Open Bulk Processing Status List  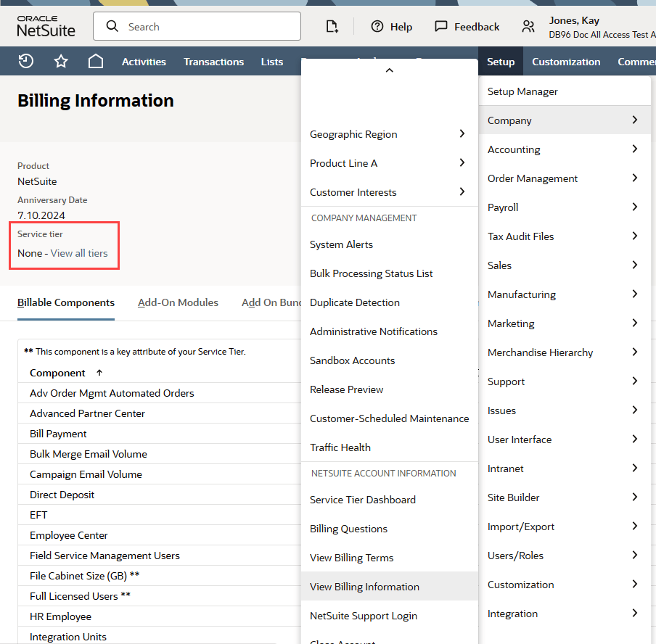pyautogui.click(x=389, y=273)
